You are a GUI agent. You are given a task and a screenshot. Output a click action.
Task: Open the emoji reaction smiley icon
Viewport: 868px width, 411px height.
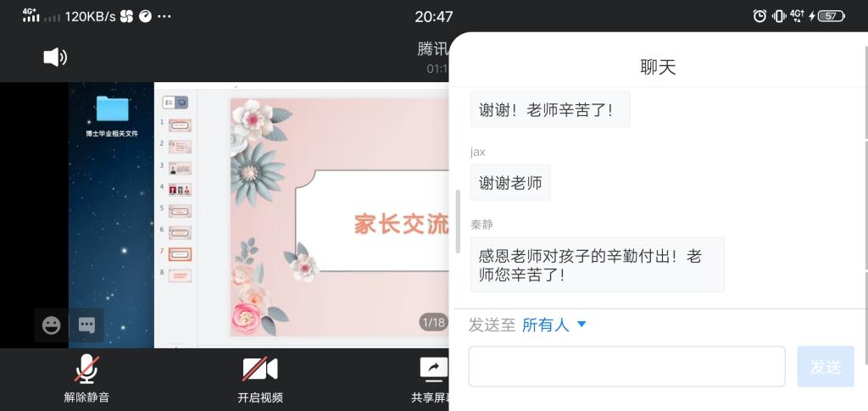click(52, 325)
